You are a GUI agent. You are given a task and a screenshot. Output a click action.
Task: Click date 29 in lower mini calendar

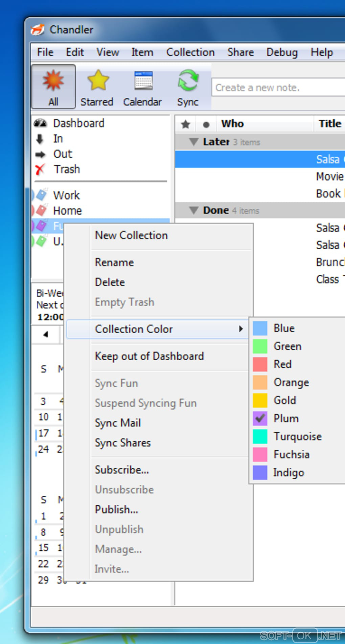tap(43, 580)
